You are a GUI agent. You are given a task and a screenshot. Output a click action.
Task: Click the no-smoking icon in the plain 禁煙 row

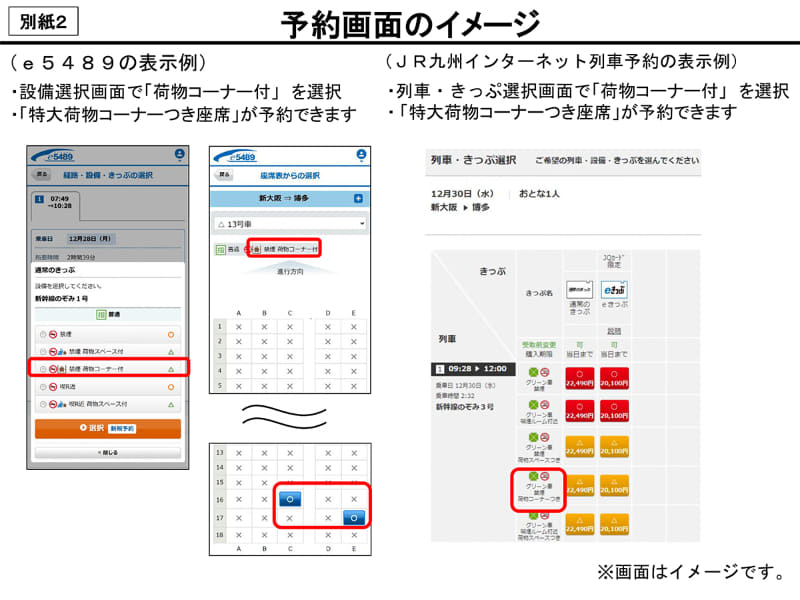click(x=53, y=335)
